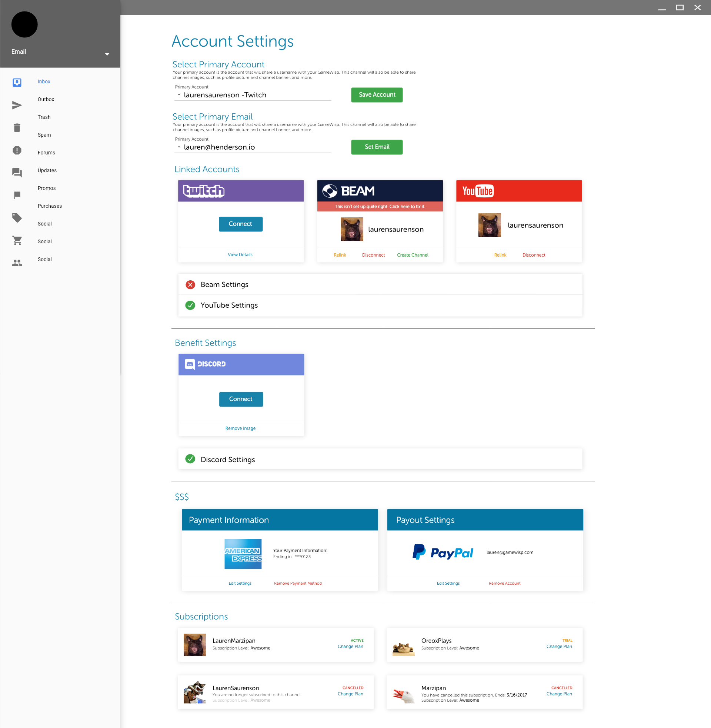The image size is (711, 728).
Task: Open the Email account dropdown arrow
Action: point(107,54)
